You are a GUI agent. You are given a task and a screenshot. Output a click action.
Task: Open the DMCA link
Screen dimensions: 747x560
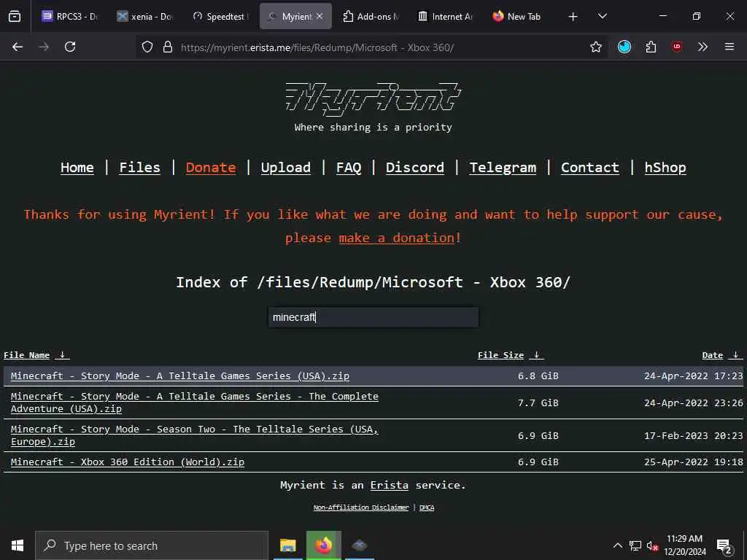pos(426,507)
